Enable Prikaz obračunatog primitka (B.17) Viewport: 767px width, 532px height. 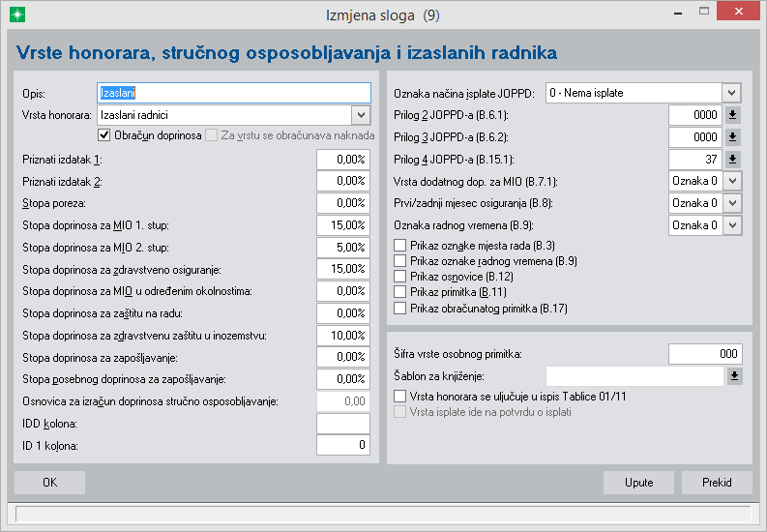[x=400, y=308]
